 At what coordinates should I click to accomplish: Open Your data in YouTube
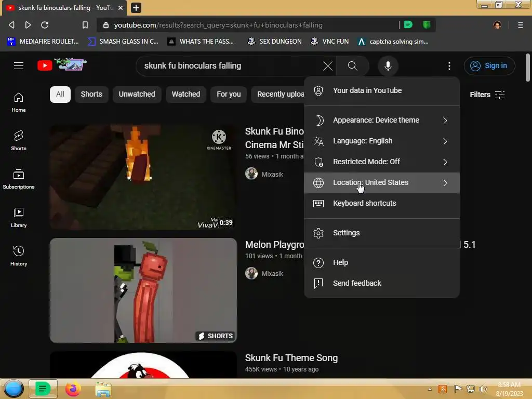pyautogui.click(x=382, y=90)
